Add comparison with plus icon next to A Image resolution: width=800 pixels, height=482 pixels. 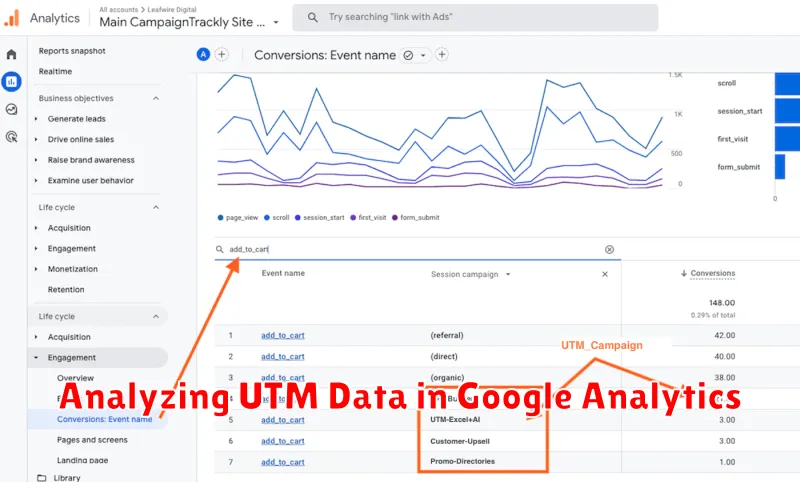click(221, 55)
